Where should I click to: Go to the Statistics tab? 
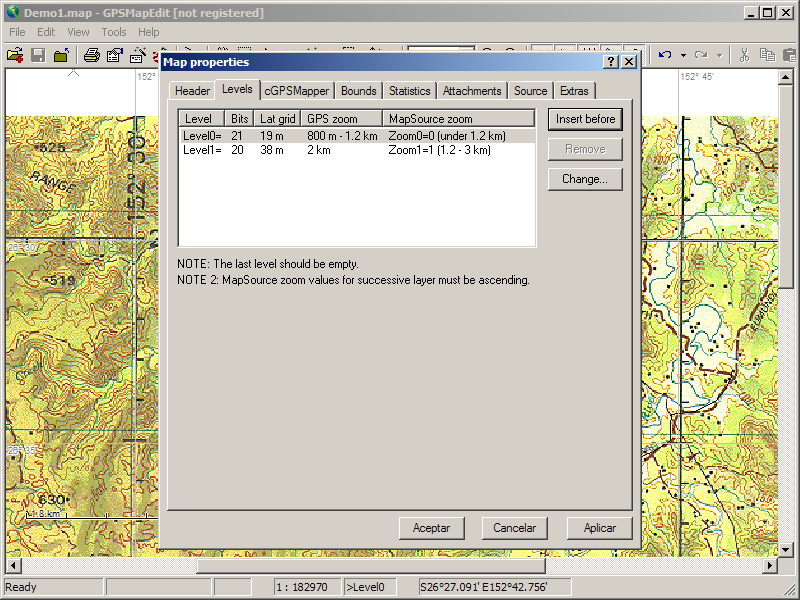pyautogui.click(x=409, y=91)
